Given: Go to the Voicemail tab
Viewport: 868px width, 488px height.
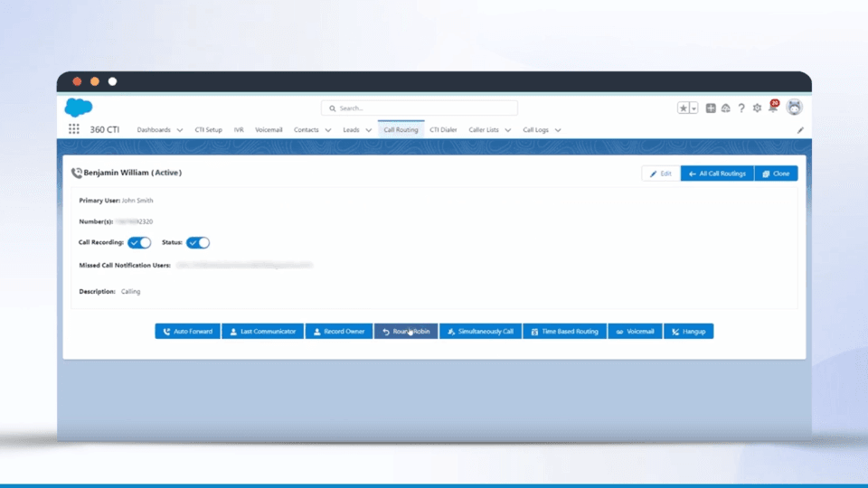Looking at the screenshot, I should click(x=269, y=129).
